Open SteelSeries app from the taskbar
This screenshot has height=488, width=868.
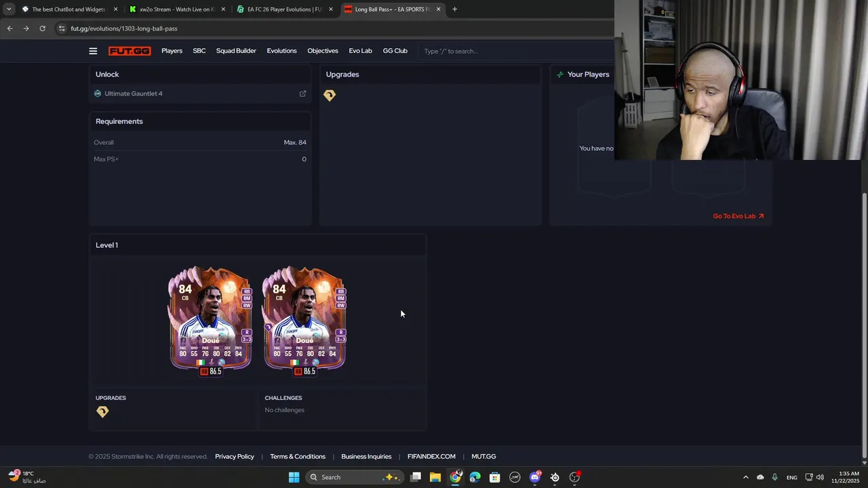[x=555, y=477]
